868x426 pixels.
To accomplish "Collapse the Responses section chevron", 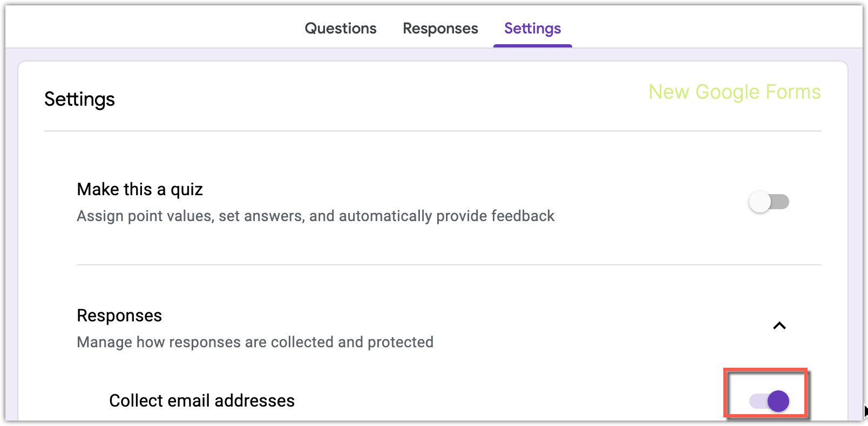I will point(779,326).
